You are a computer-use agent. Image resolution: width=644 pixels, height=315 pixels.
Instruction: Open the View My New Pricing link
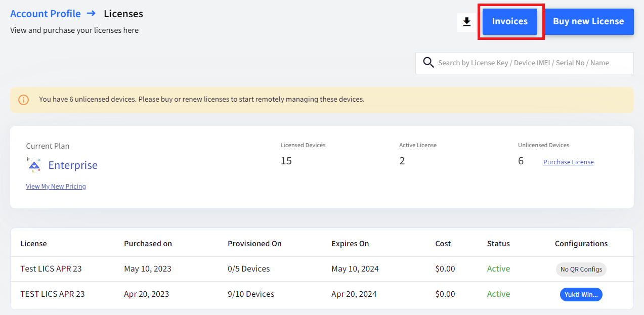[x=56, y=187]
